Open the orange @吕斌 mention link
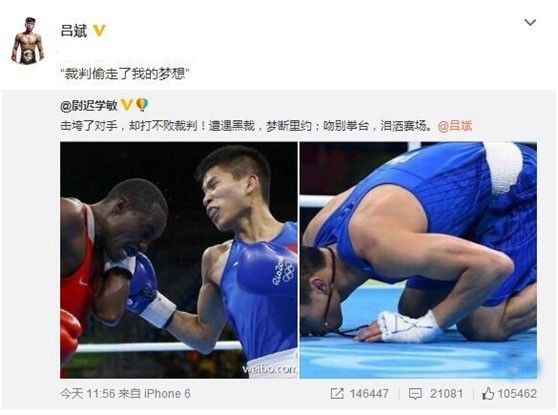The height and width of the screenshot is (415, 558). coord(454,126)
